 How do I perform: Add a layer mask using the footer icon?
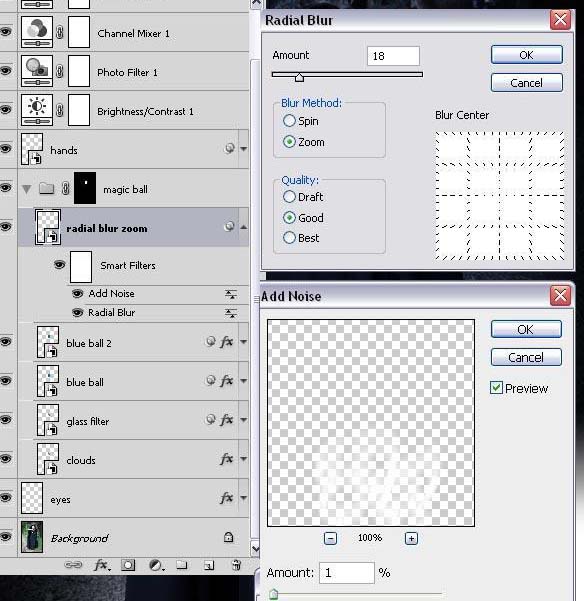tap(128, 565)
